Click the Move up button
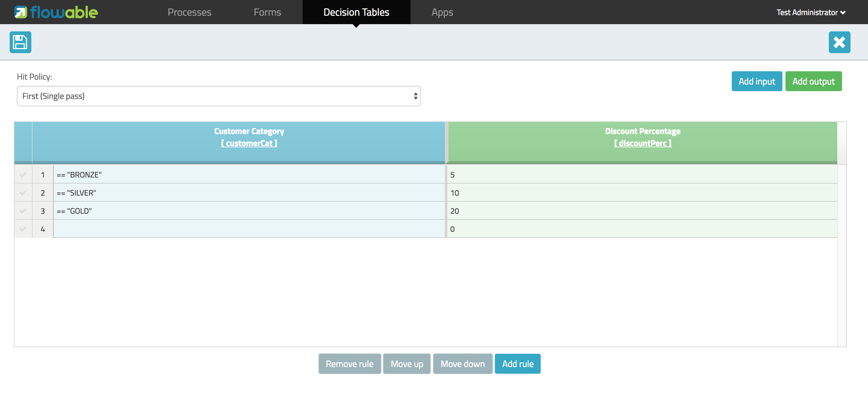Image resolution: width=868 pixels, height=393 pixels. pyautogui.click(x=407, y=364)
